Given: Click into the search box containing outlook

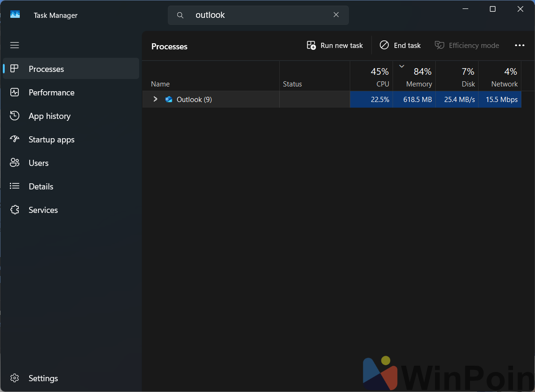Looking at the screenshot, I should tap(258, 15).
